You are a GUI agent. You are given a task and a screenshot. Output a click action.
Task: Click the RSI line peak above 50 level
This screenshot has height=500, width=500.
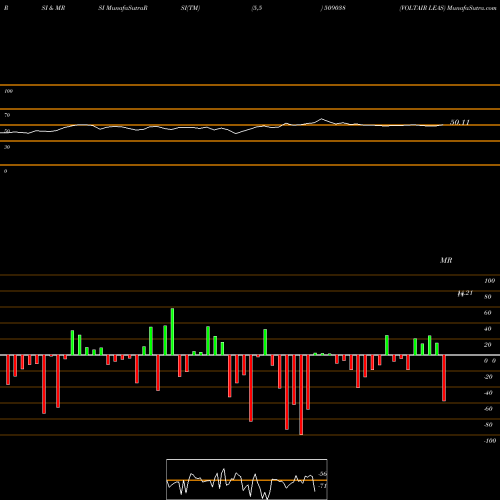point(322,119)
